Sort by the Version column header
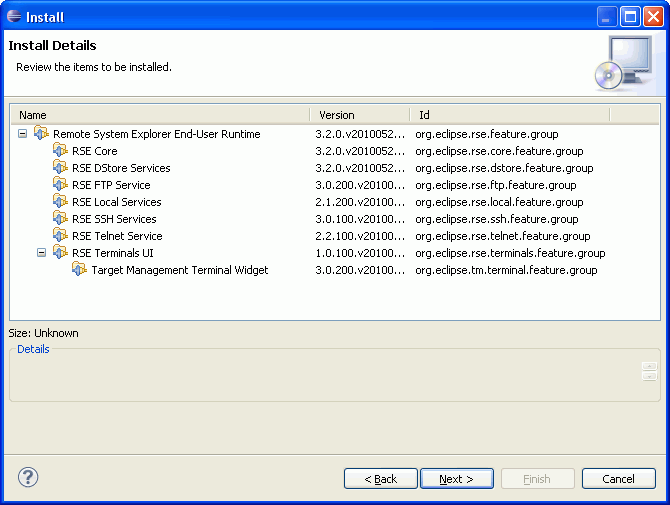The height and width of the screenshot is (505, 670). click(x=360, y=115)
